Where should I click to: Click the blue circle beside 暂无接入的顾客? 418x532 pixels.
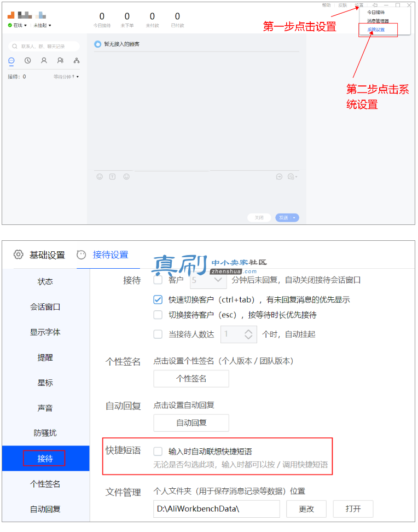tap(98, 44)
